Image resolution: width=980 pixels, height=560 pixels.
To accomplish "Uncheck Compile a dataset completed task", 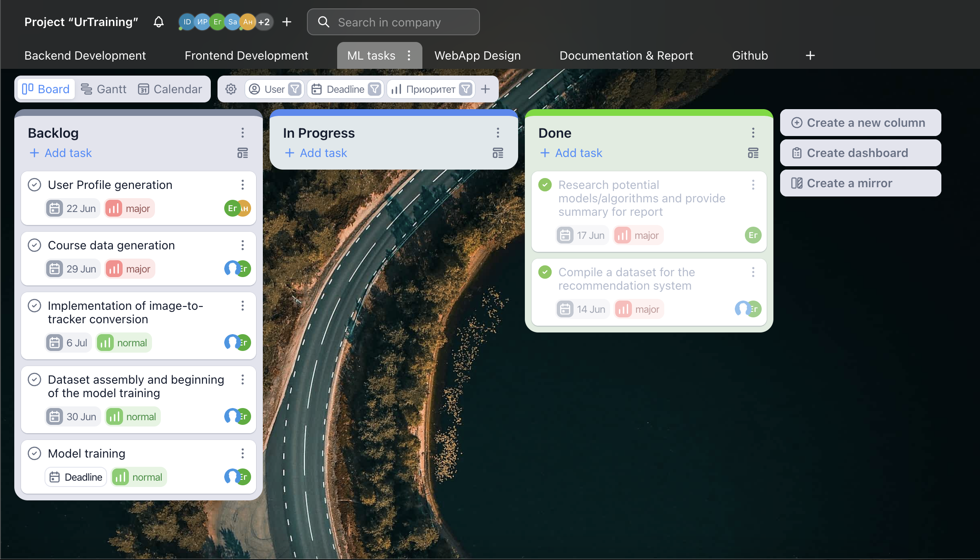I will pos(545,272).
